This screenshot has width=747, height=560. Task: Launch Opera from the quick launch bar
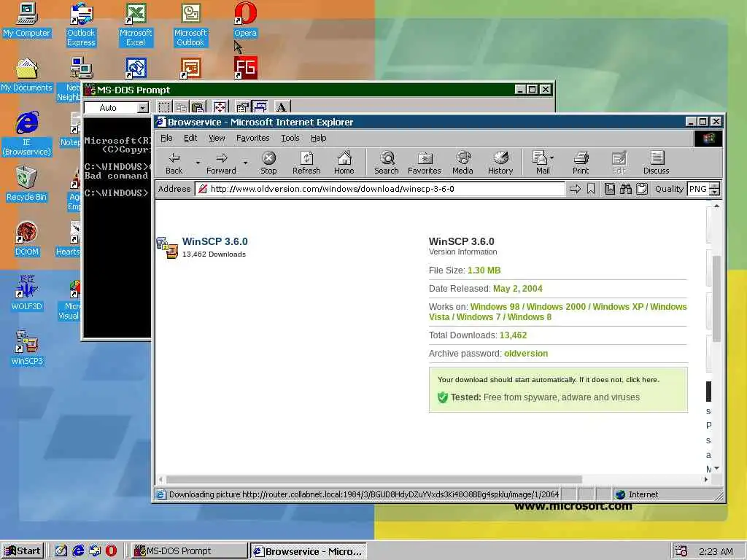(x=111, y=551)
